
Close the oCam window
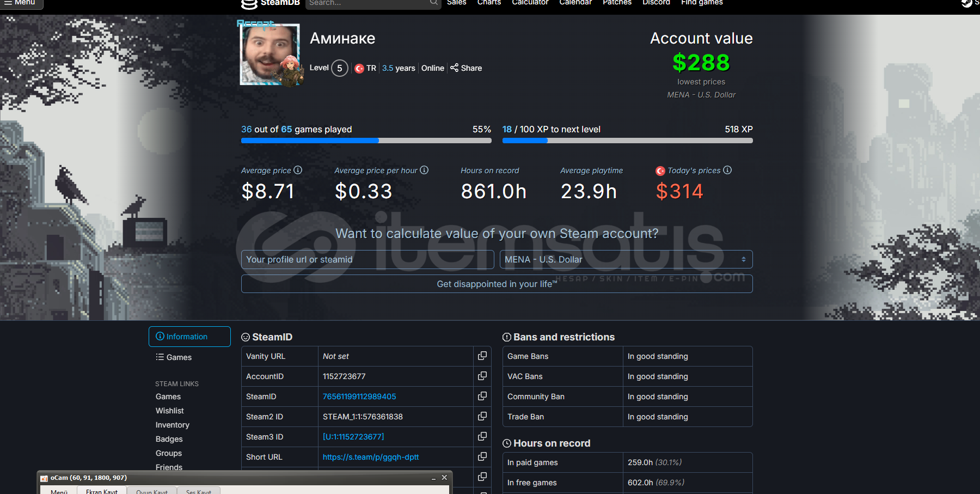tap(444, 478)
